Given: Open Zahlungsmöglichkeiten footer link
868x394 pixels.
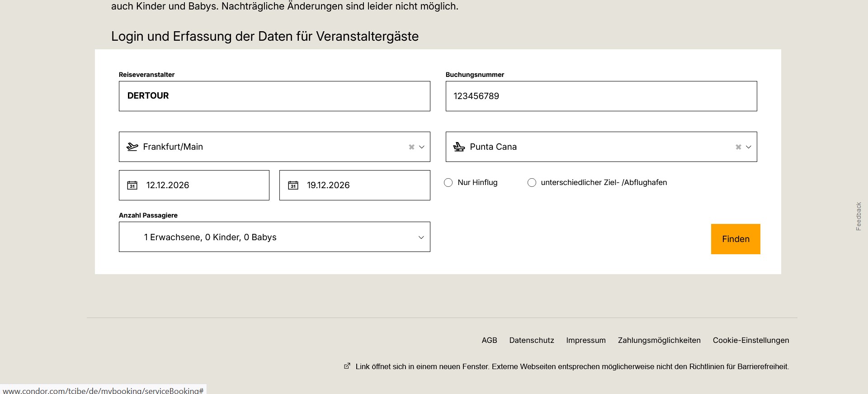Looking at the screenshot, I should click(659, 340).
